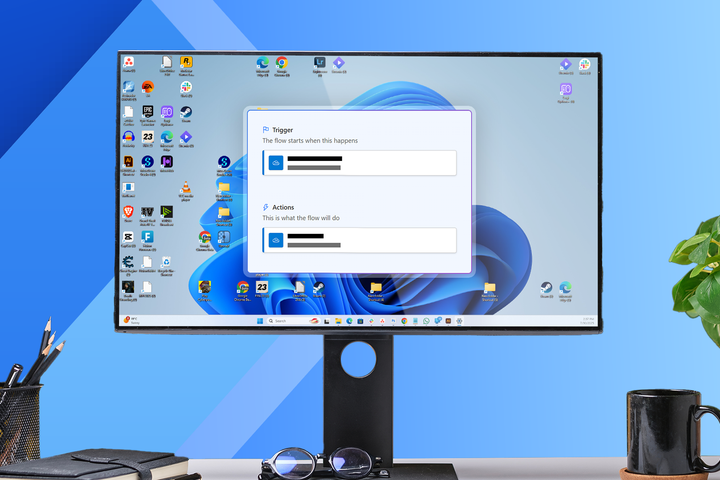Launch the Epic Games Launcher shortcut
Screen dimensions: 720x480
pos(147,112)
